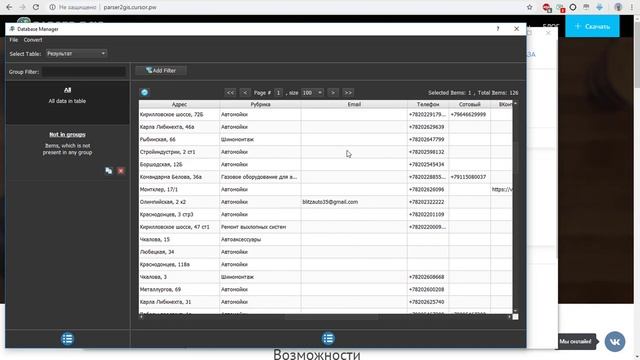Click the blue refresh icon above the table
This screenshot has height=360, width=640.
(144, 93)
